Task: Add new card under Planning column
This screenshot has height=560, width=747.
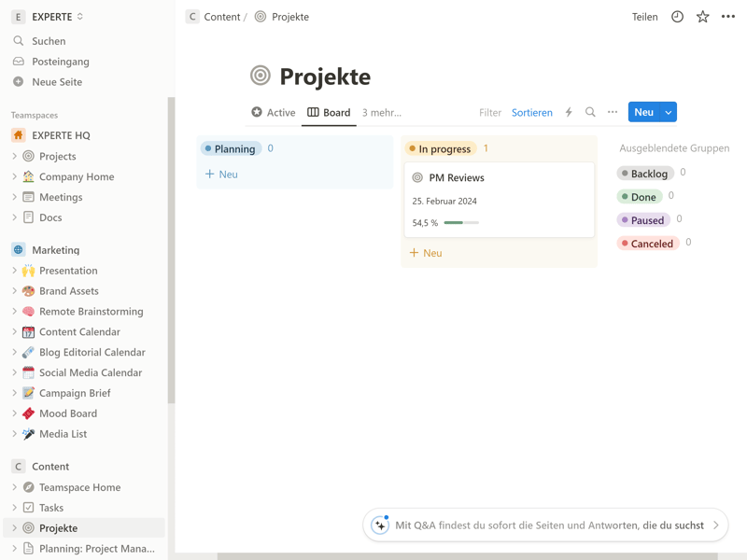Action: [x=222, y=175]
